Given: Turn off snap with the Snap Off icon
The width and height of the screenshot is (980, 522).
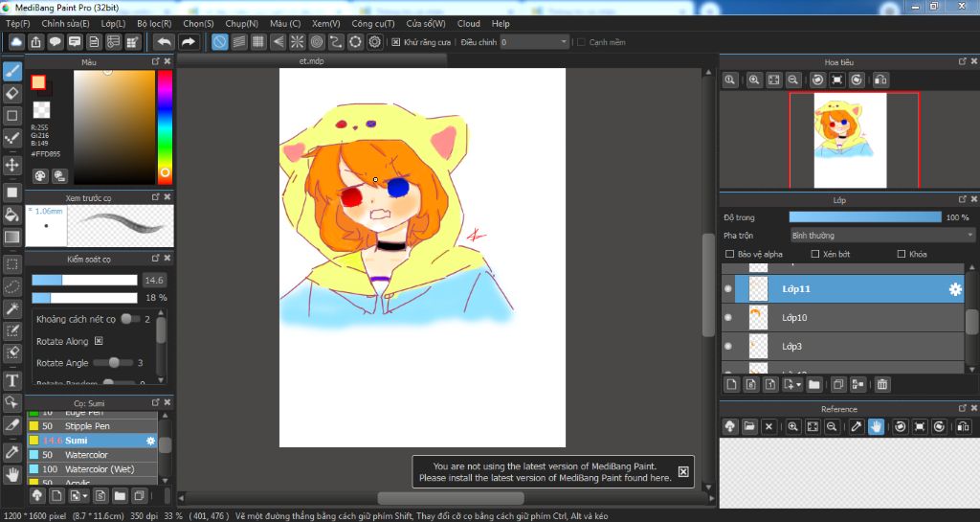Looking at the screenshot, I should click(x=219, y=42).
